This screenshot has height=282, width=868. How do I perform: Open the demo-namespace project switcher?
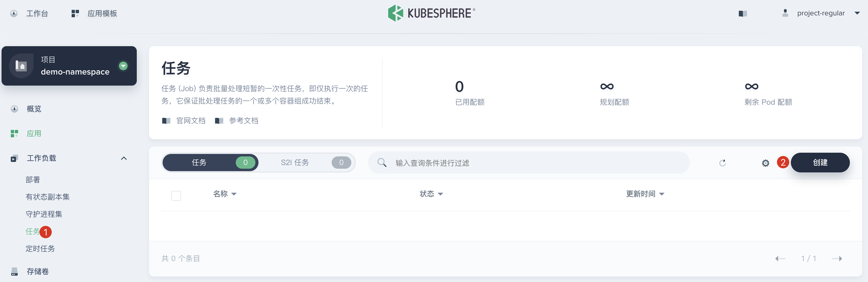123,66
